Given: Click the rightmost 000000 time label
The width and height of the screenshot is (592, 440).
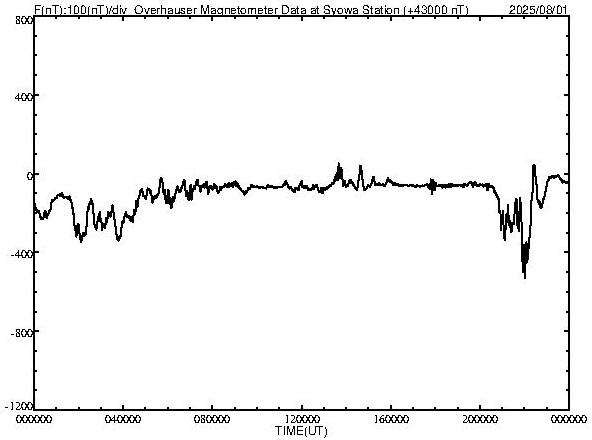Looking at the screenshot, I should (x=569, y=419).
